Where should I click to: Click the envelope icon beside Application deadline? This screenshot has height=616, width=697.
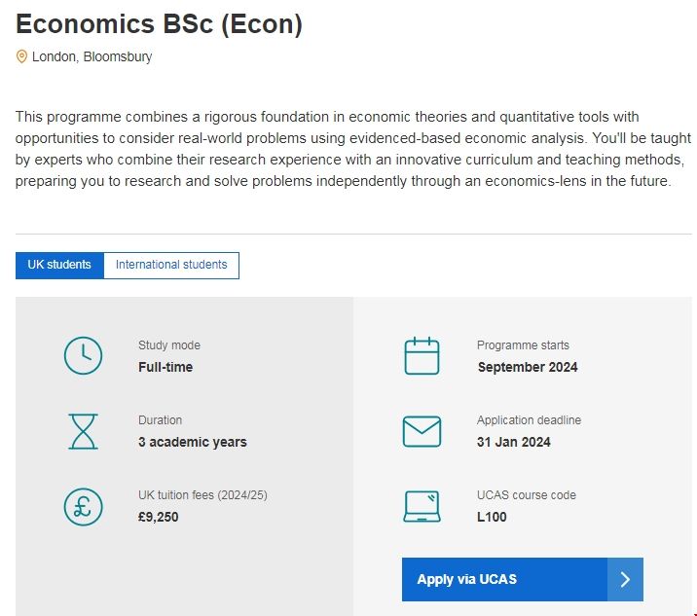[x=422, y=431]
